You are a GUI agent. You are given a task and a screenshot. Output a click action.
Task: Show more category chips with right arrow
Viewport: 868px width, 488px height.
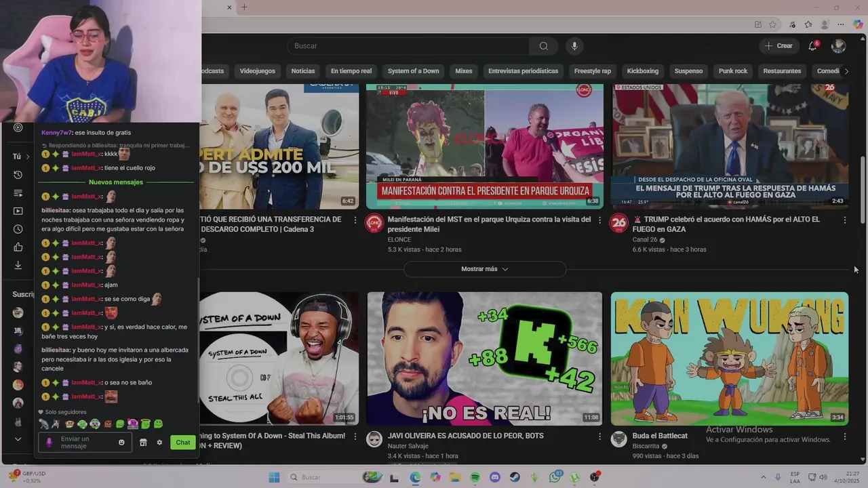(846, 71)
